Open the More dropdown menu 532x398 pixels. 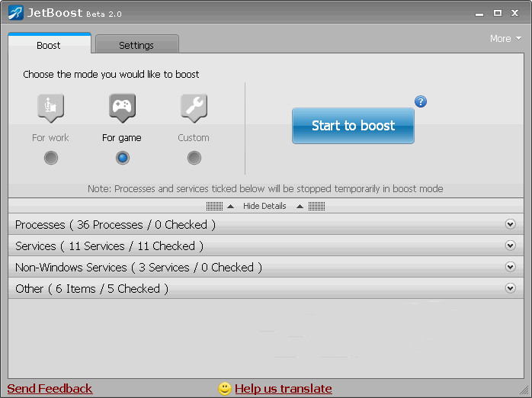pos(505,39)
